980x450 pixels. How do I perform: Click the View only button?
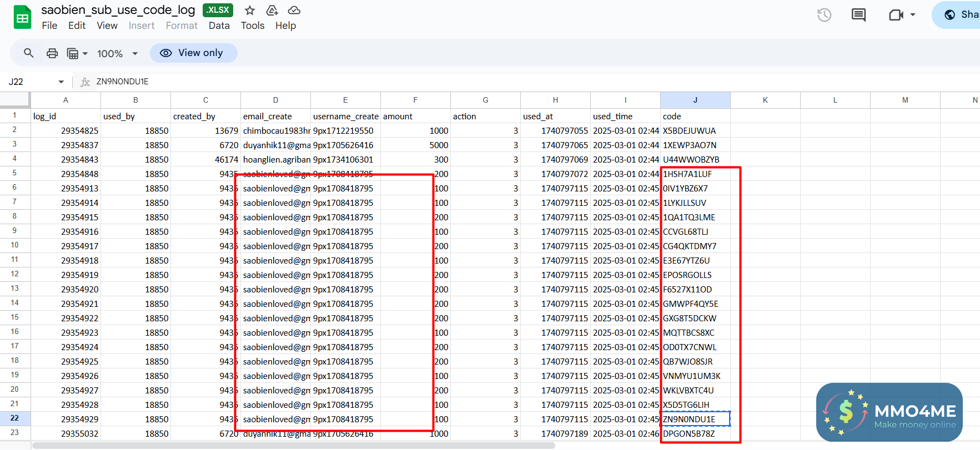tap(193, 53)
